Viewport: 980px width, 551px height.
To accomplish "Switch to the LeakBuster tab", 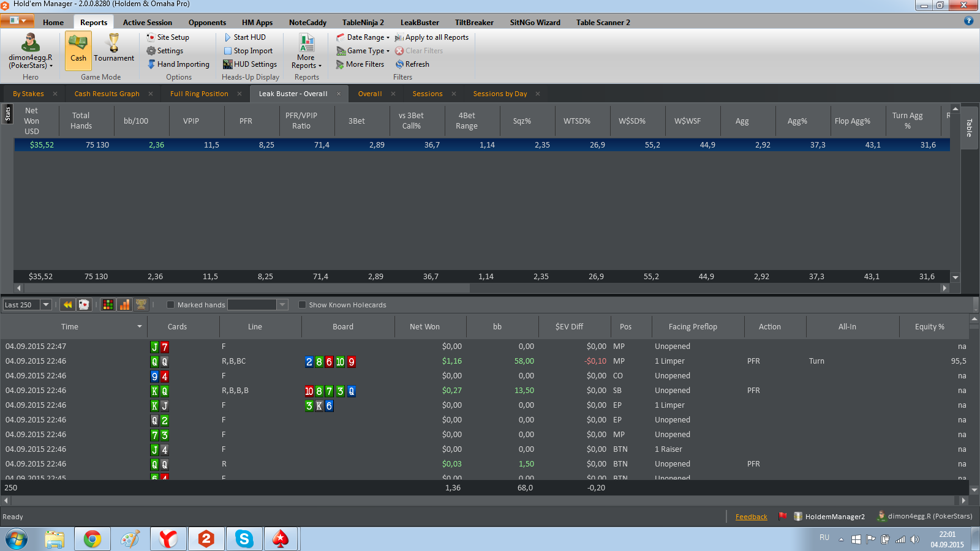I will click(420, 22).
